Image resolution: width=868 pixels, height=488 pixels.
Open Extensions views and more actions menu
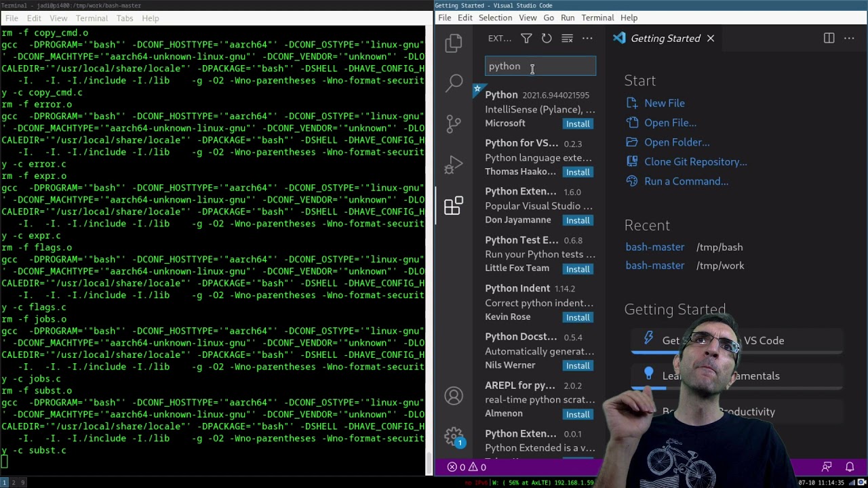click(587, 39)
